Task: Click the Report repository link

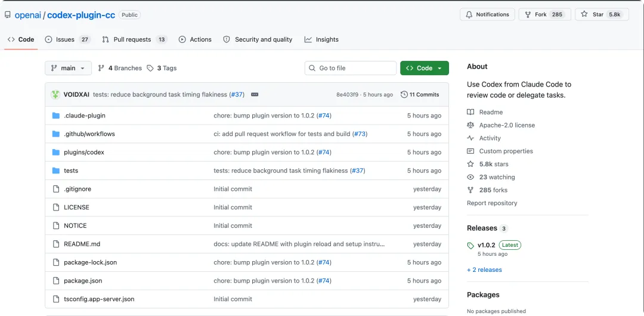Action: pyautogui.click(x=492, y=203)
